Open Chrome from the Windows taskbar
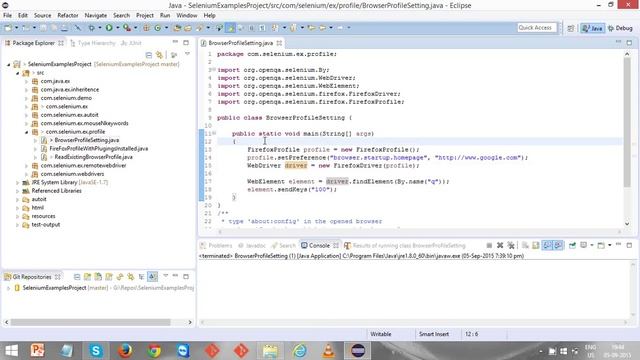This screenshot has height=360, width=640. pyautogui.click(x=154, y=351)
